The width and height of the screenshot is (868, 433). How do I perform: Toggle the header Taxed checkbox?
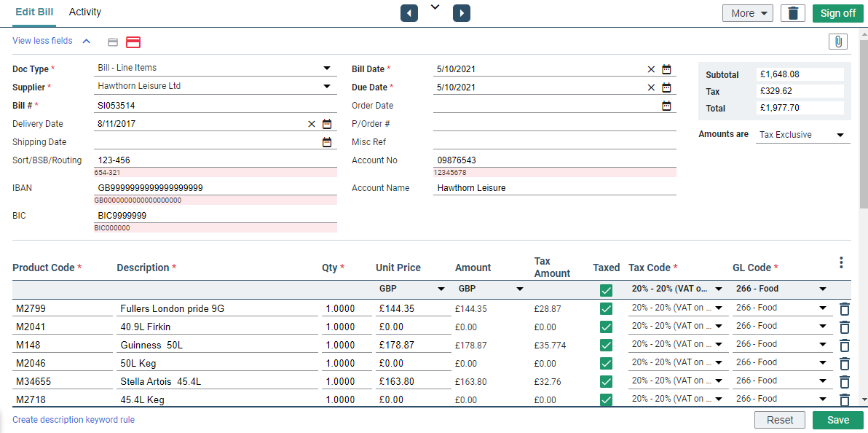pos(606,290)
